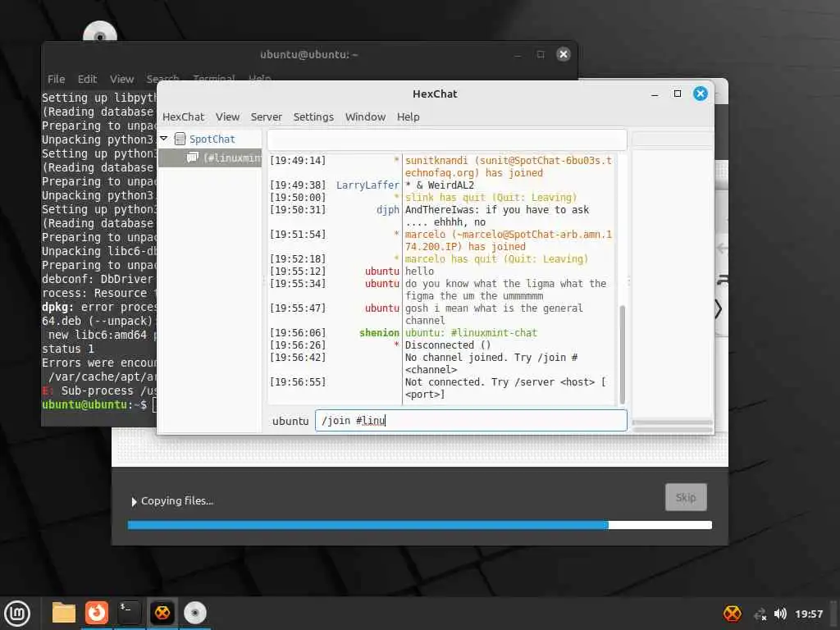Viewport: 840px width, 630px height.
Task: Maximize the HexChat window
Action: click(677, 94)
